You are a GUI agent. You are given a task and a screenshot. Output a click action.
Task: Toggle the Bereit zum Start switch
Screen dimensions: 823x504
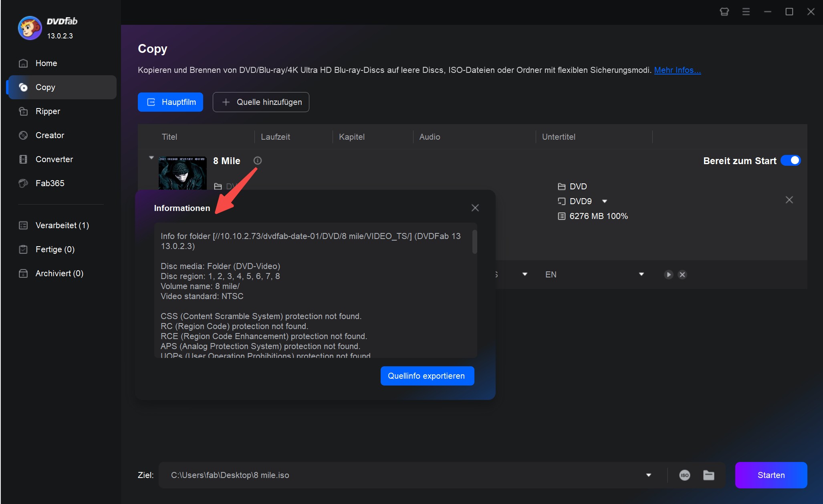coord(791,161)
